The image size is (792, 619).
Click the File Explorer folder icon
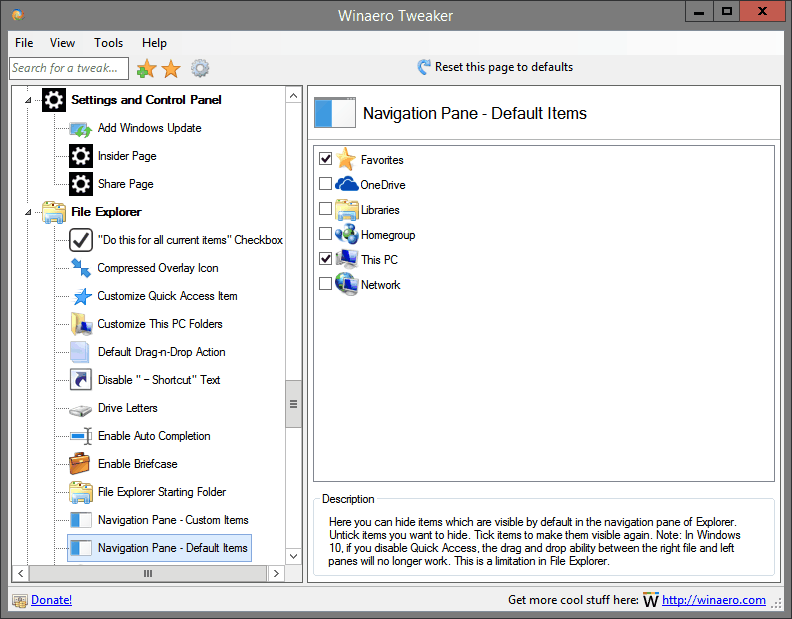(x=54, y=212)
